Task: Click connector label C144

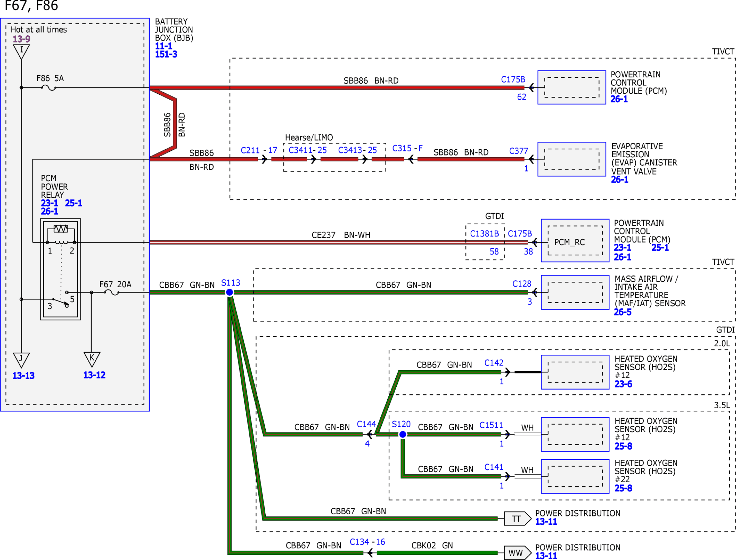Action: 366,424
